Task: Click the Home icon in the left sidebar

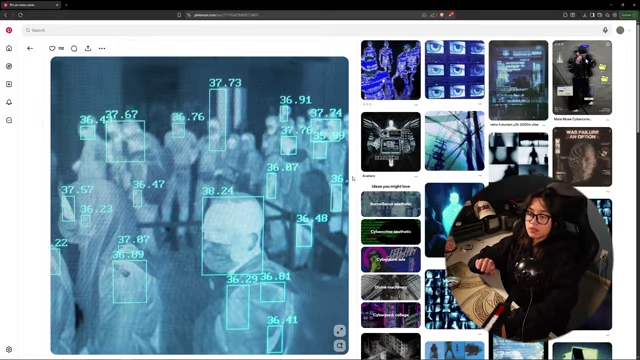Action: [9, 48]
